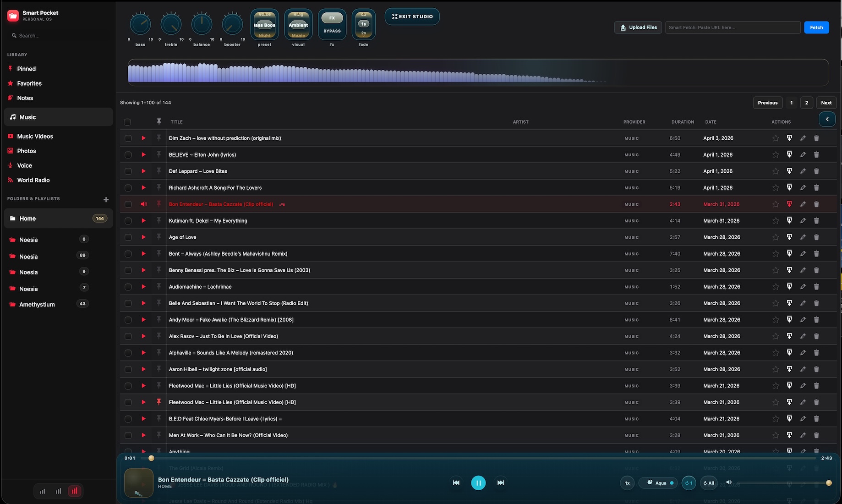
Task: Open the preset selector showing Bass Boost
Action: click(x=264, y=25)
